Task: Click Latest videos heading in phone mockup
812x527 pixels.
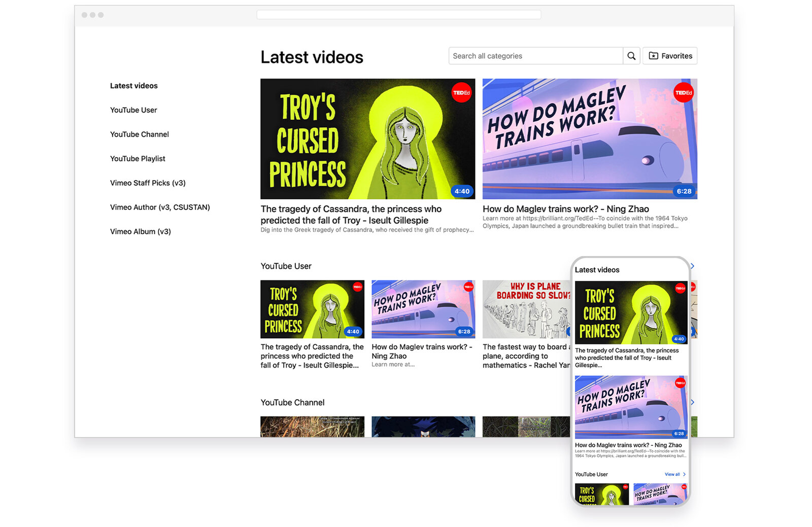Action: pyautogui.click(x=597, y=270)
